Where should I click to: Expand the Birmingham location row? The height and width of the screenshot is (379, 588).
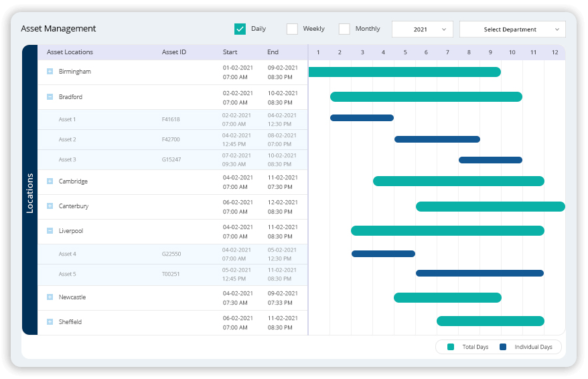pyautogui.click(x=50, y=72)
